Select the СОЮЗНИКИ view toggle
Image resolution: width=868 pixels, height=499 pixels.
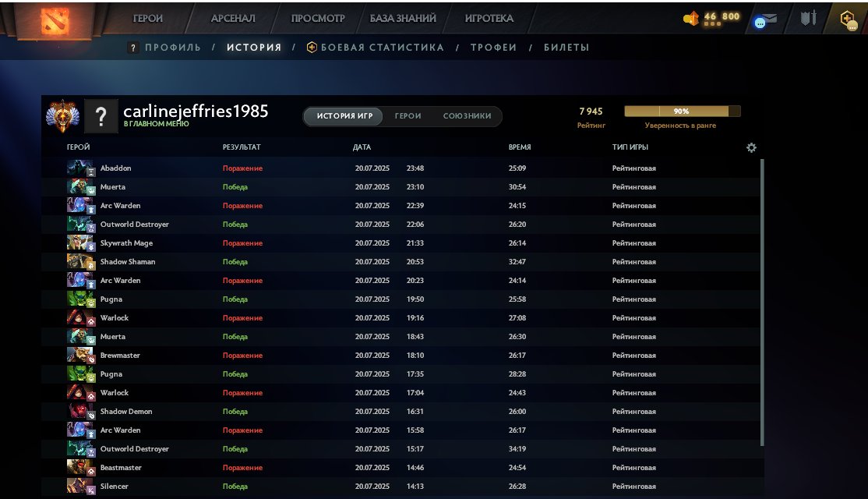(468, 116)
